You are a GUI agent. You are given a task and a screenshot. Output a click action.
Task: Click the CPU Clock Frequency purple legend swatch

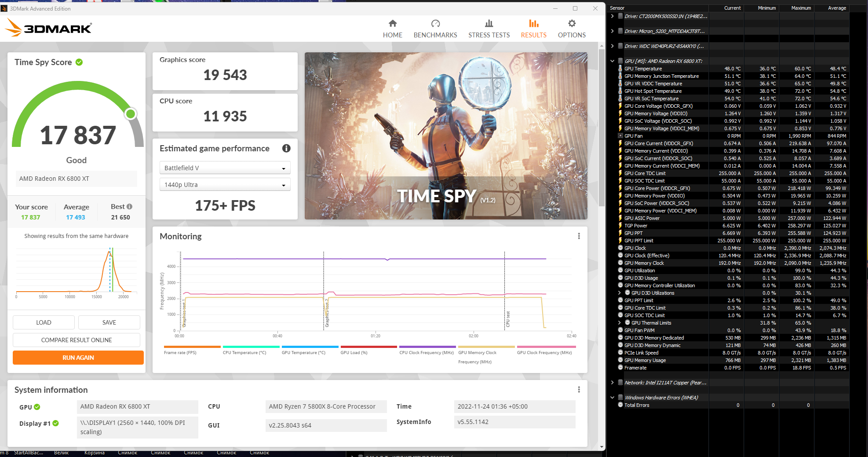coord(427,347)
